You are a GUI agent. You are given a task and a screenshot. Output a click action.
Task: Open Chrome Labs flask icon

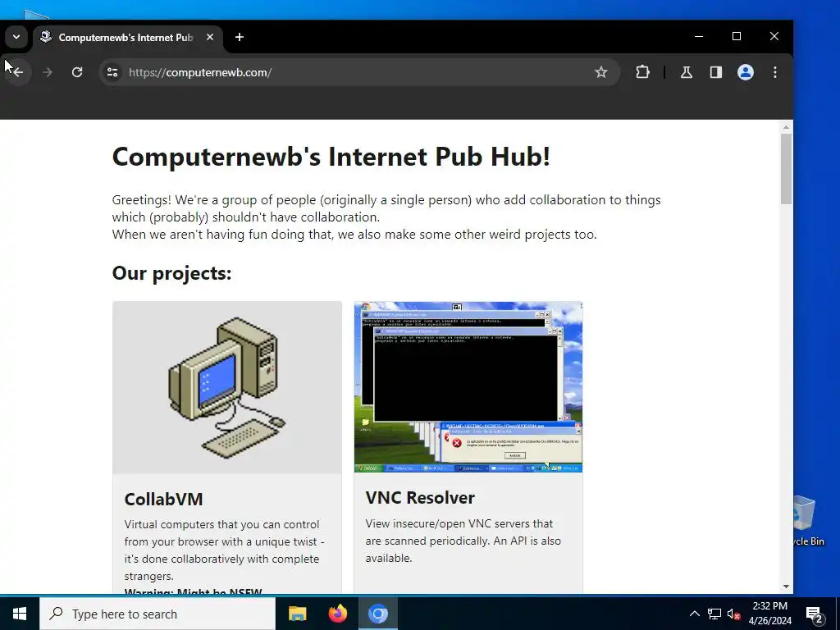[687, 72]
